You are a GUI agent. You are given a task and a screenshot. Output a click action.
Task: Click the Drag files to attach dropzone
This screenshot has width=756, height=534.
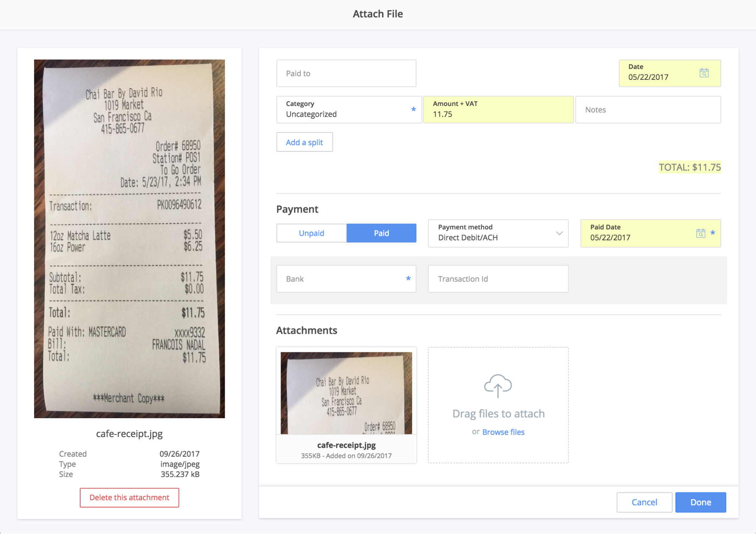coord(498,405)
